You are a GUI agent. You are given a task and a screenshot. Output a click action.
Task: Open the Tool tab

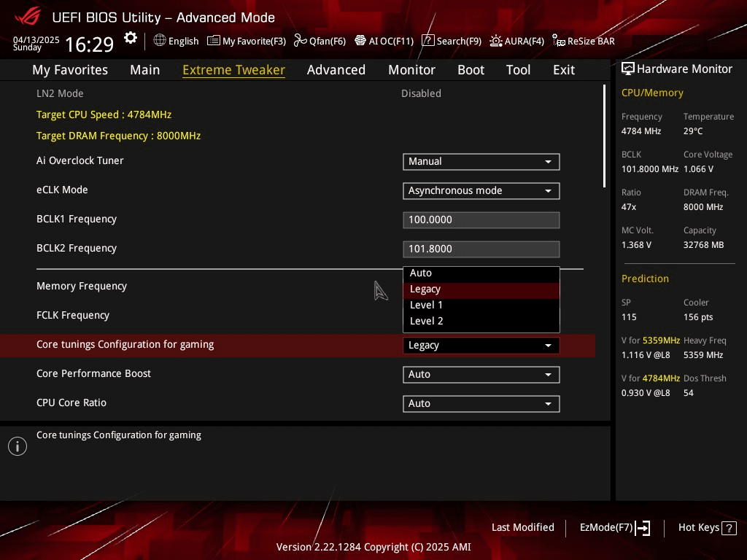(x=519, y=69)
